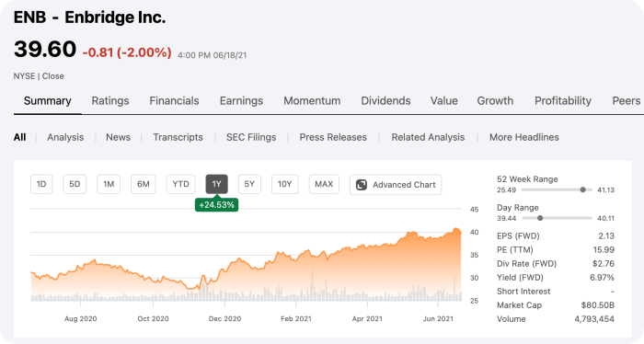Click the 52 Week Range low 25.49
This screenshot has width=644, height=344.
[506, 190]
